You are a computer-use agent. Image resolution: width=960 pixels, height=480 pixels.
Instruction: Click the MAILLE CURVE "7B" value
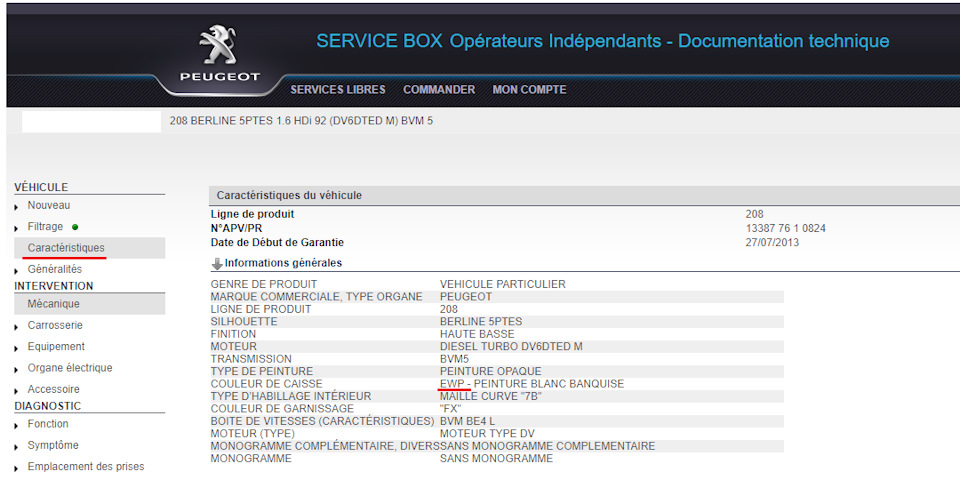tap(491, 396)
